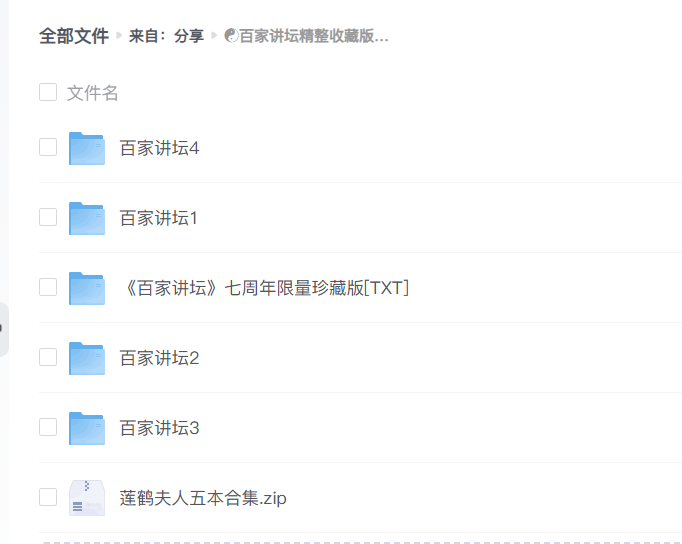The image size is (682, 544).
Task: Click the yin-yang icon in breadcrumb
Action: [x=231, y=36]
